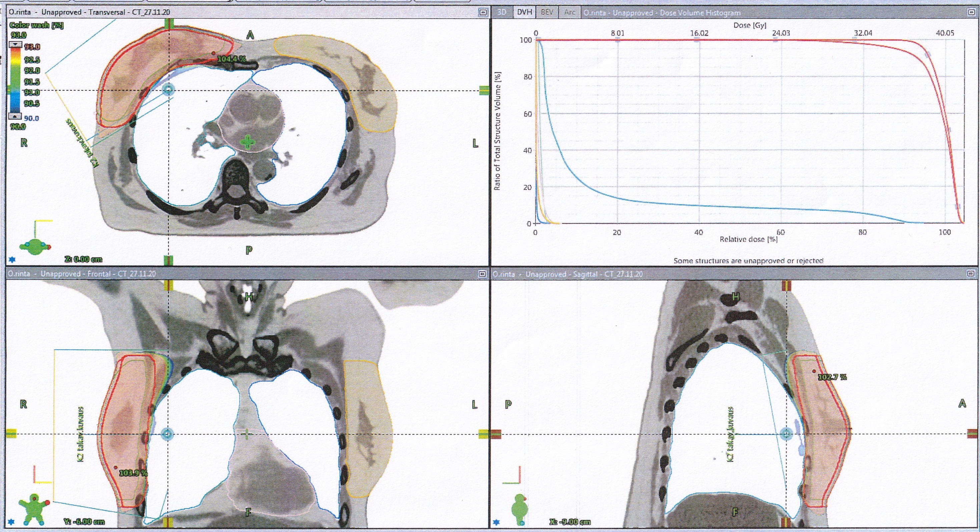Click the color wash upper limit arrow

point(16,45)
